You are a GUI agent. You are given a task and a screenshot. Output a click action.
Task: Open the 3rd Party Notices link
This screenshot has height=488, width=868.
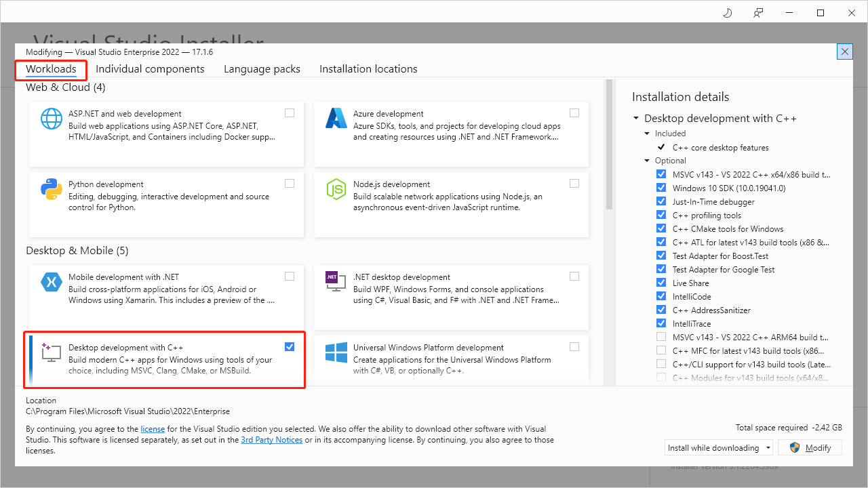coord(271,440)
